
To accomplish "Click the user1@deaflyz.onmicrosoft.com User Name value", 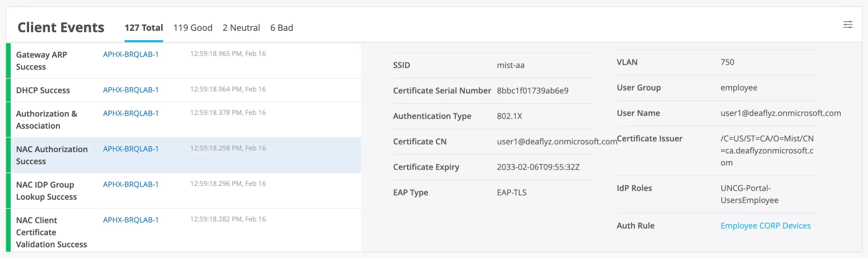I will (781, 113).
